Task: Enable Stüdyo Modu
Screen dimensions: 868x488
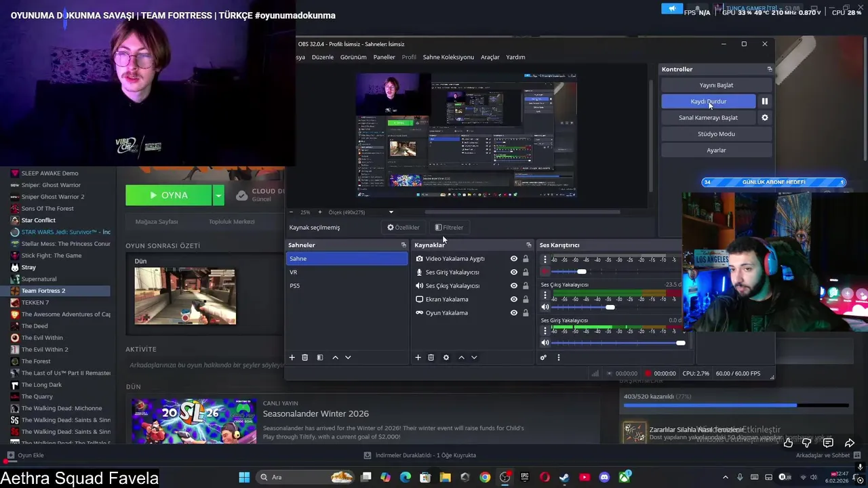Action: coord(716,134)
